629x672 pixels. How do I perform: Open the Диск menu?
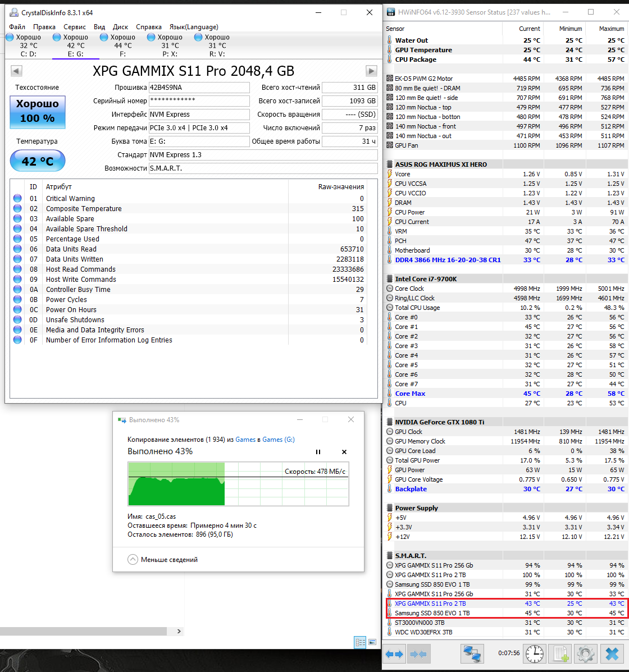pos(121,26)
